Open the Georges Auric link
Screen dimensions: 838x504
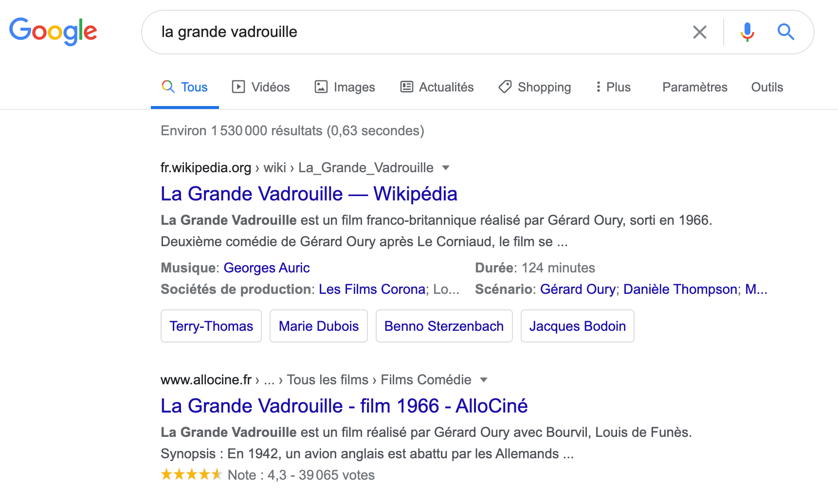tap(266, 268)
